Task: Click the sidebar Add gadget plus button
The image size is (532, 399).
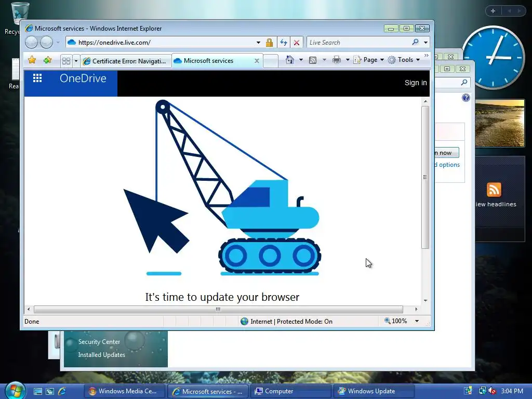Action: pyautogui.click(x=493, y=11)
